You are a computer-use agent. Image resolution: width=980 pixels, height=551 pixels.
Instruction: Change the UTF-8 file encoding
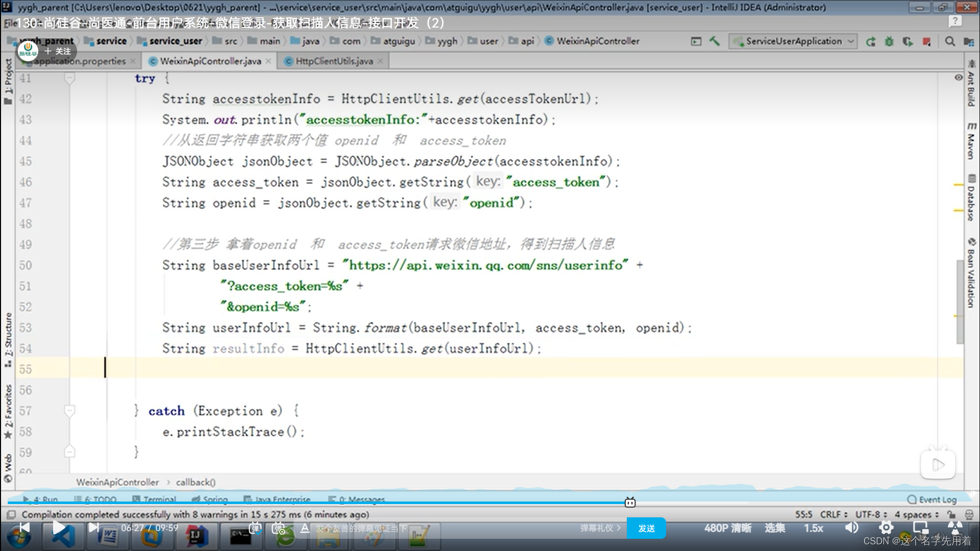tap(871, 514)
